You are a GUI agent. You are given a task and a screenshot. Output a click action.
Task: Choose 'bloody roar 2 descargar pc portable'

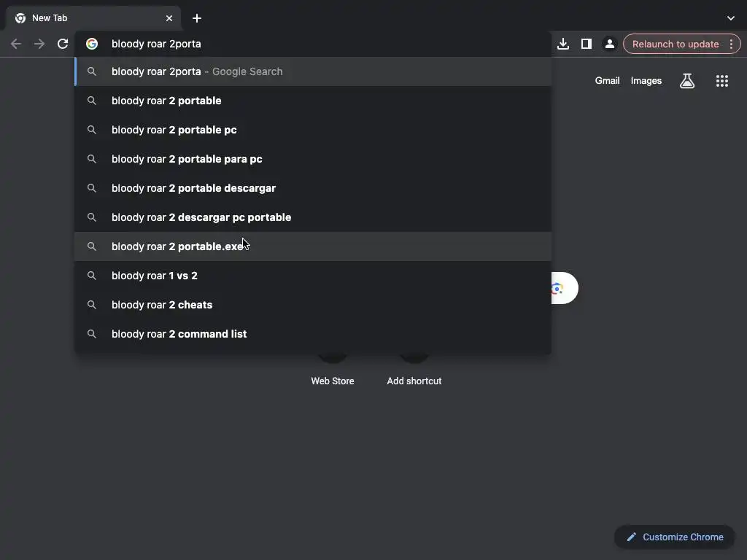[313, 217]
